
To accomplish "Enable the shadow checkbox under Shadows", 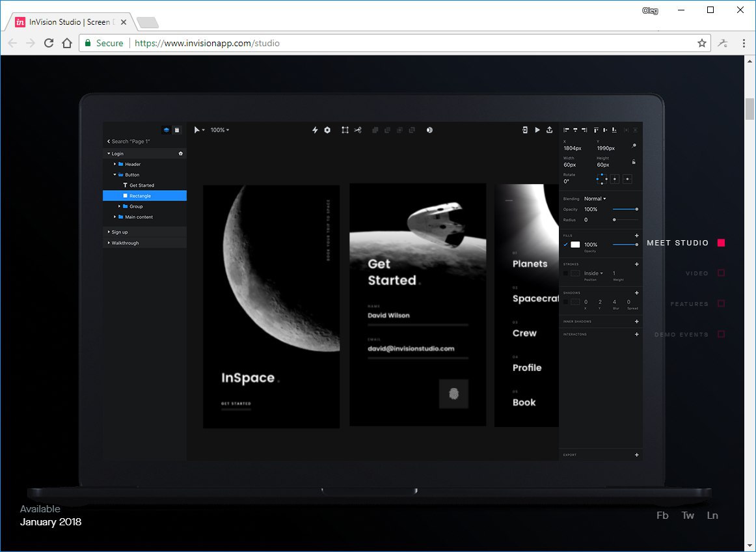I will click(565, 302).
